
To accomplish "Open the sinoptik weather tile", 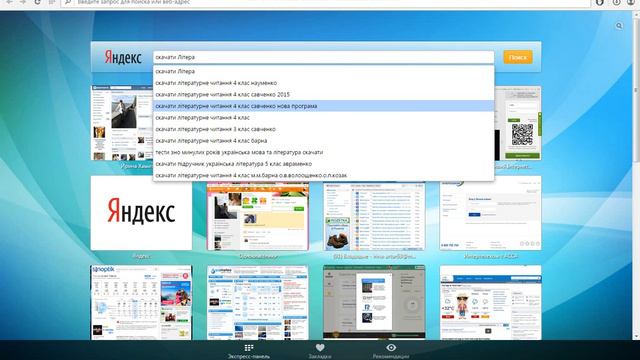I will (x=141, y=302).
